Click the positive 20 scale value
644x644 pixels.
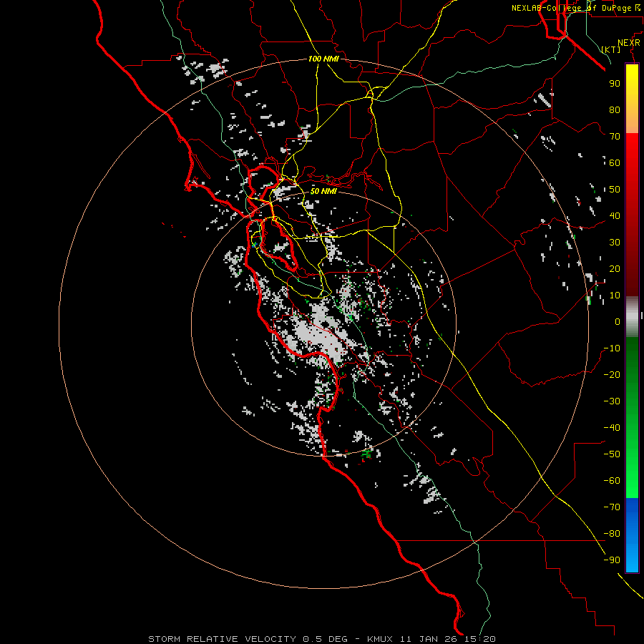[615, 268]
